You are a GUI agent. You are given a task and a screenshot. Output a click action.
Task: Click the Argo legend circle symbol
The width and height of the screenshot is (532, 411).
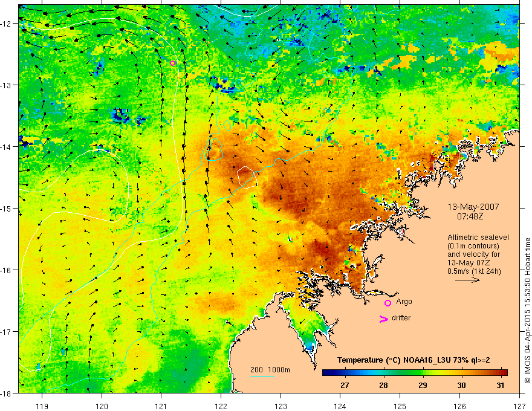(388, 303)
